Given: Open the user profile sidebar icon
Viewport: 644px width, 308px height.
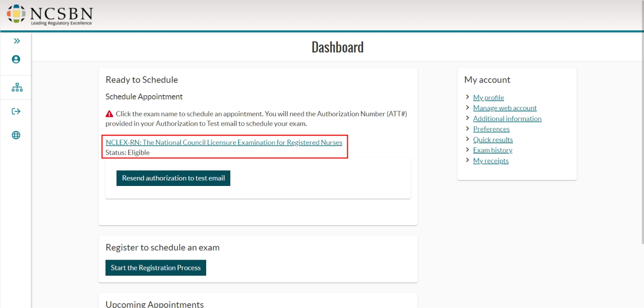Looking at the screenshot, I should point(16,59).
